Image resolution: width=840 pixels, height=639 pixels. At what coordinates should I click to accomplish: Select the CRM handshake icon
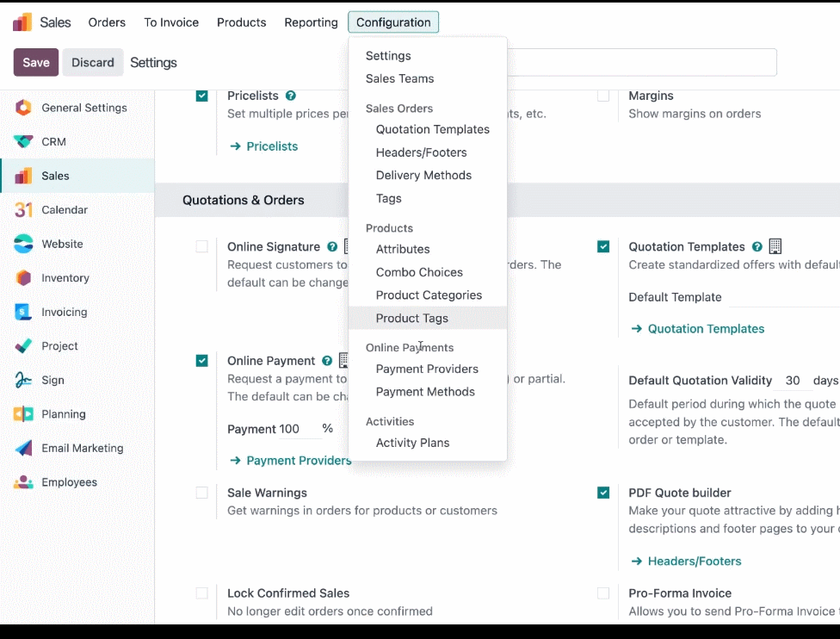click(x=23, y=141)
